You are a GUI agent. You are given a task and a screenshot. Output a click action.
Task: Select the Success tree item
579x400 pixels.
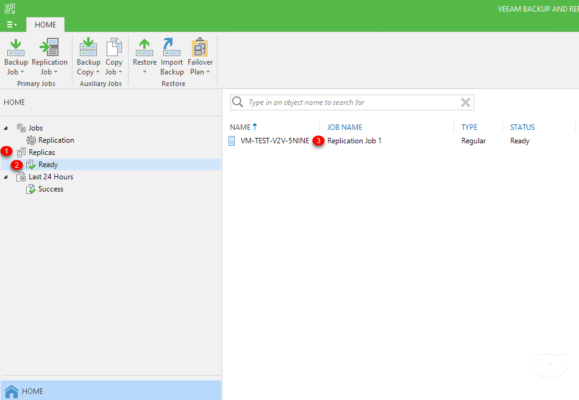[x=51, y=189]
